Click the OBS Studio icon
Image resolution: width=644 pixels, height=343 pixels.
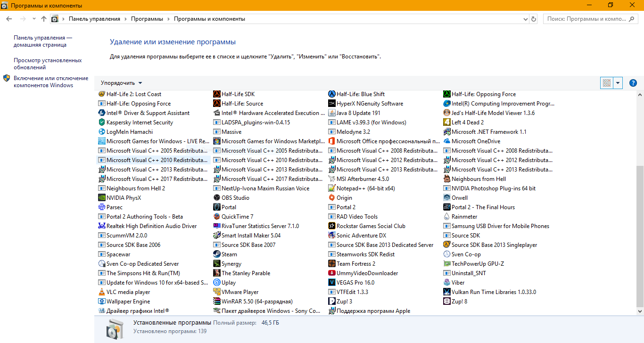tap(216, 198)
